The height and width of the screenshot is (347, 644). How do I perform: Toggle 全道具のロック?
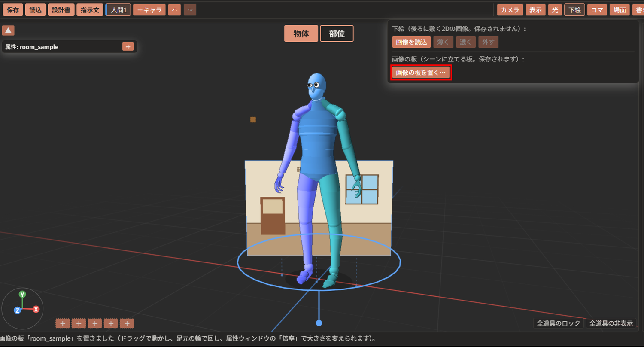[x=559, y=323]
